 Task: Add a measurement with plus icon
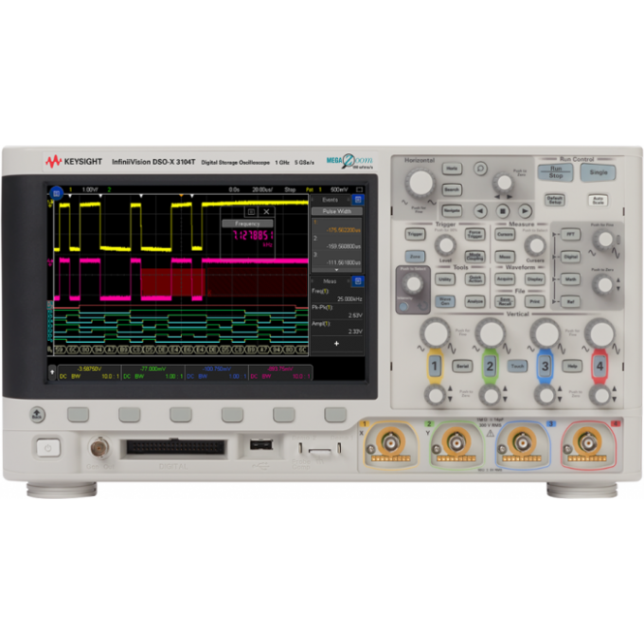[x=336, y=344]
